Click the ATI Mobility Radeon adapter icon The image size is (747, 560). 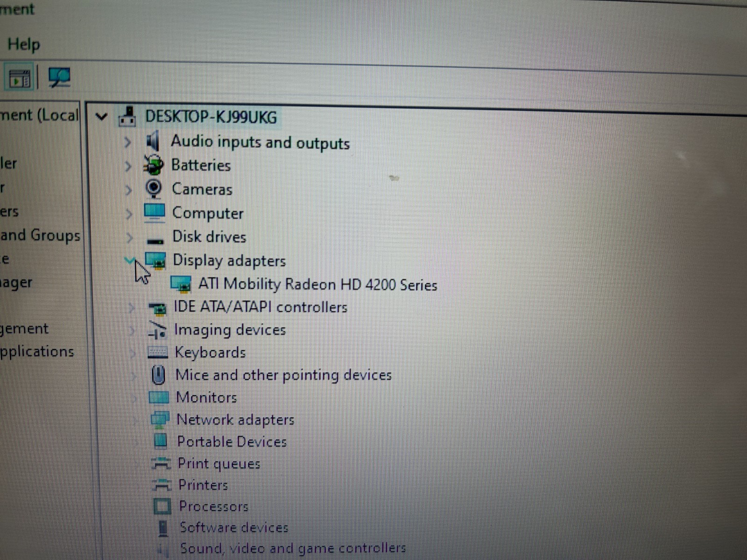181,284
